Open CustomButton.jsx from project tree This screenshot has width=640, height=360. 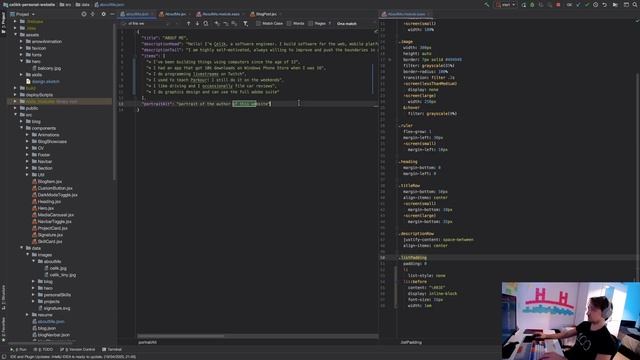tap(52, 188)
